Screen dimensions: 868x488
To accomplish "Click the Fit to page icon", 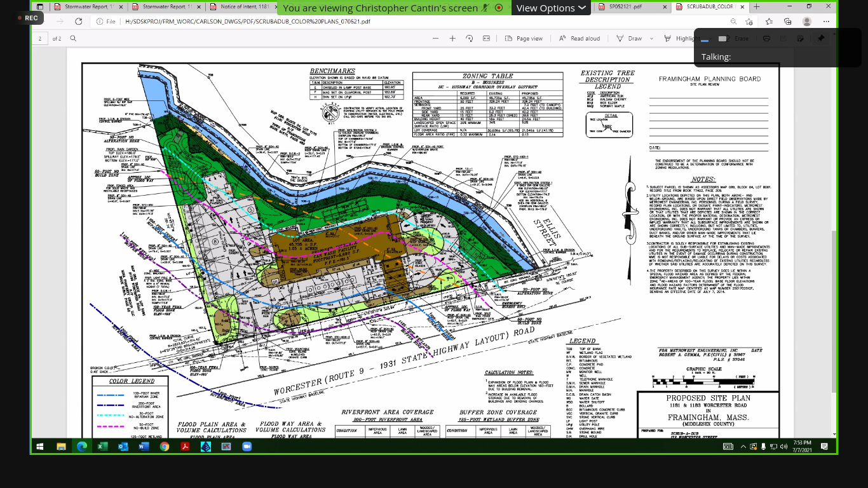I will (x=486, y=38).
